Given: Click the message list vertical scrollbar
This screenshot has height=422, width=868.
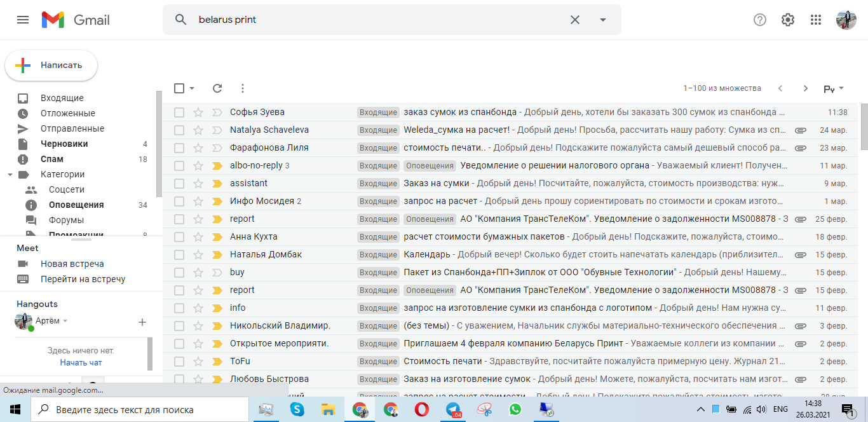Looking at the screenshot, I should (x=864, y=127).
